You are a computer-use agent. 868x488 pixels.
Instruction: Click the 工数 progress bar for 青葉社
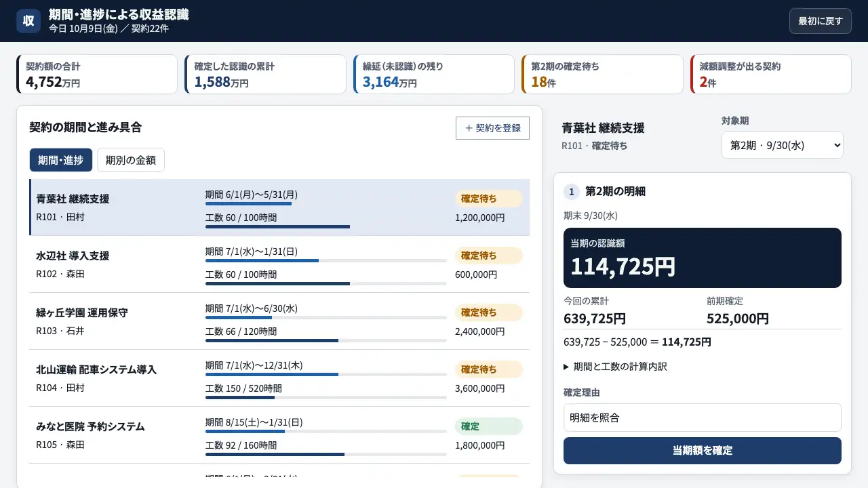point(326,226)
